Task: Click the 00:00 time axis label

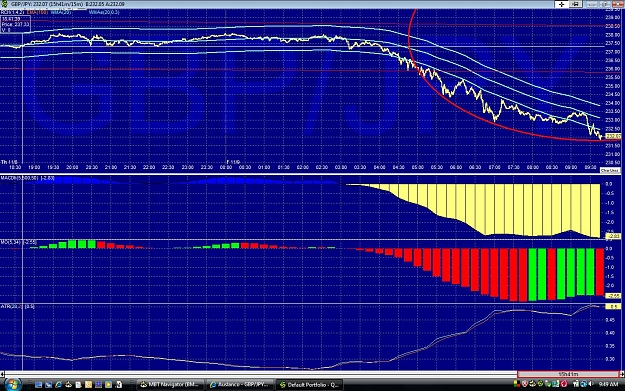Action: coord(226,167)
